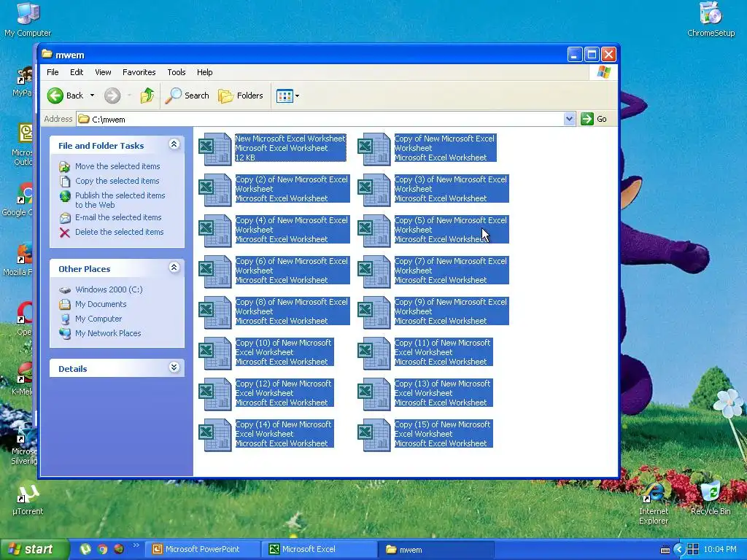Image resolution: width=747 pixels, height=560 pixels.
Task: Open the Views button menu
Action: click(x=287, y=96)
